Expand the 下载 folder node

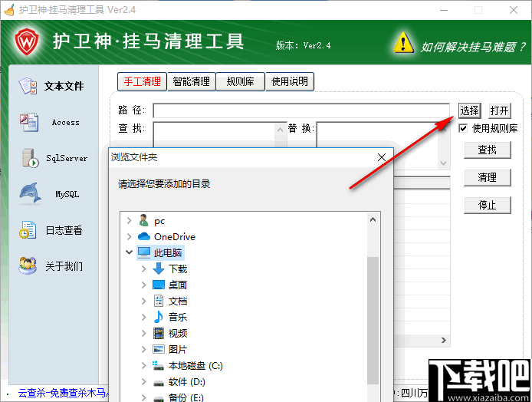144,269
